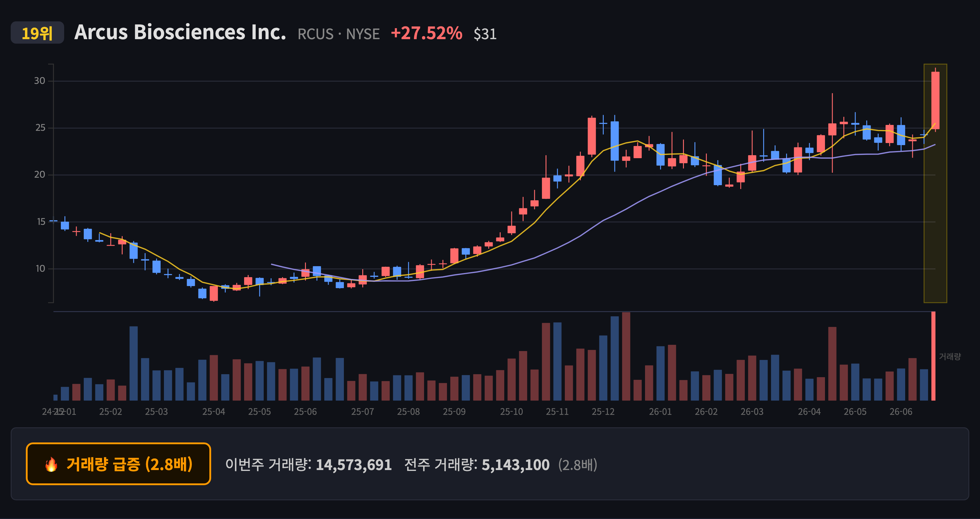Viewport: 980px width, 519px height.
Task: Click the 25-04 date axis label
Action: (214, 412)
